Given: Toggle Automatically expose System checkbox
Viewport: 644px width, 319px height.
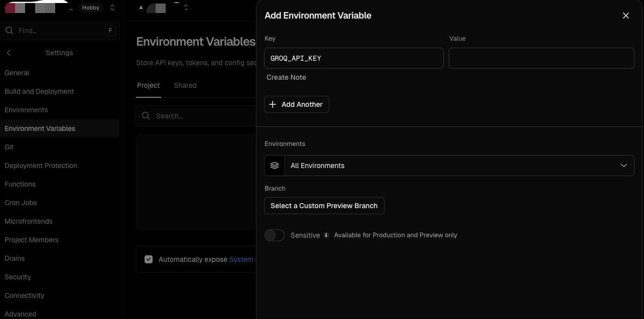Looking at the screenshot, I should click(x=149, y=259).
